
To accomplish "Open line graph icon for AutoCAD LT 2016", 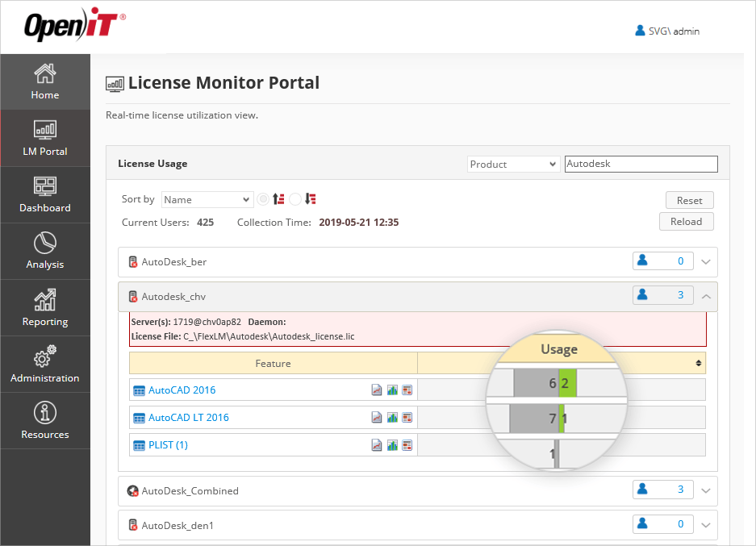I will coord(377,417).
